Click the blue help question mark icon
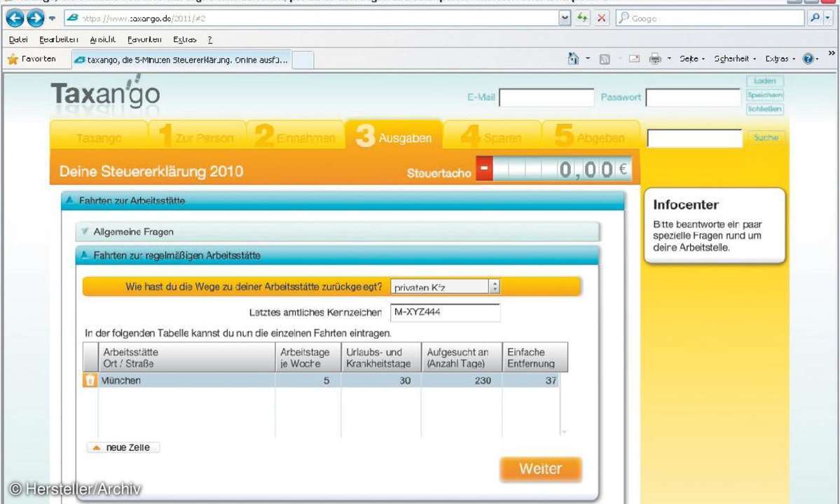This screenshot has width=840, height=504. (808, 59)
